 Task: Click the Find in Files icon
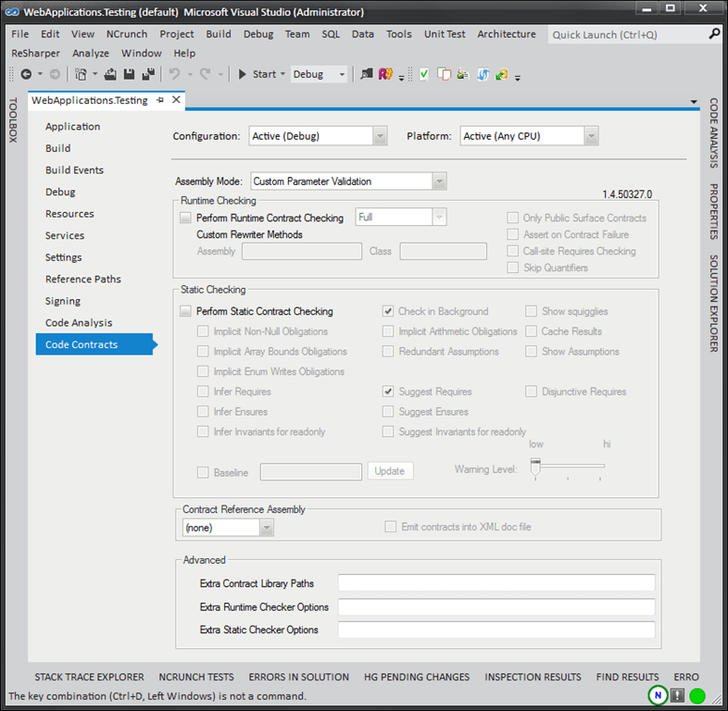[367, 74]
